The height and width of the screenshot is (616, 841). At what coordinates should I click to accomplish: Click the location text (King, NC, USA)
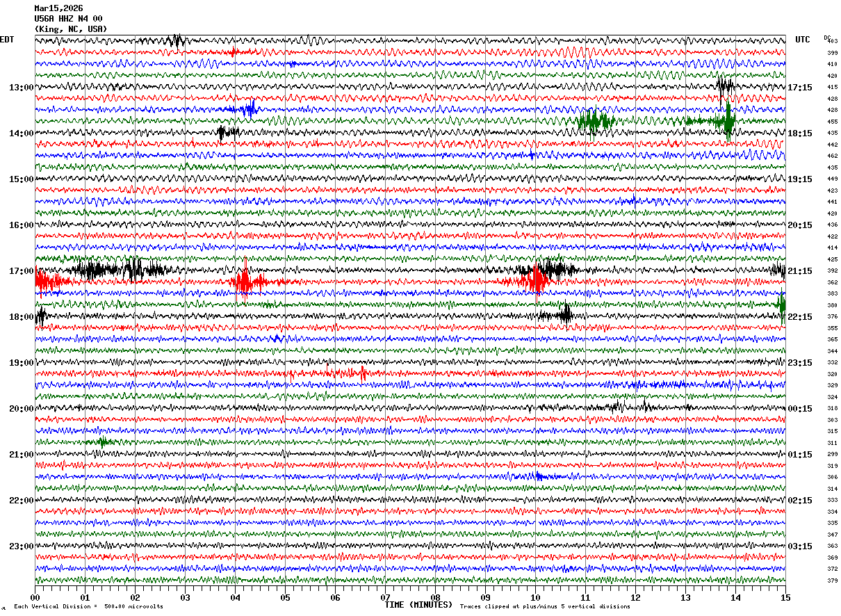(71, 29)
